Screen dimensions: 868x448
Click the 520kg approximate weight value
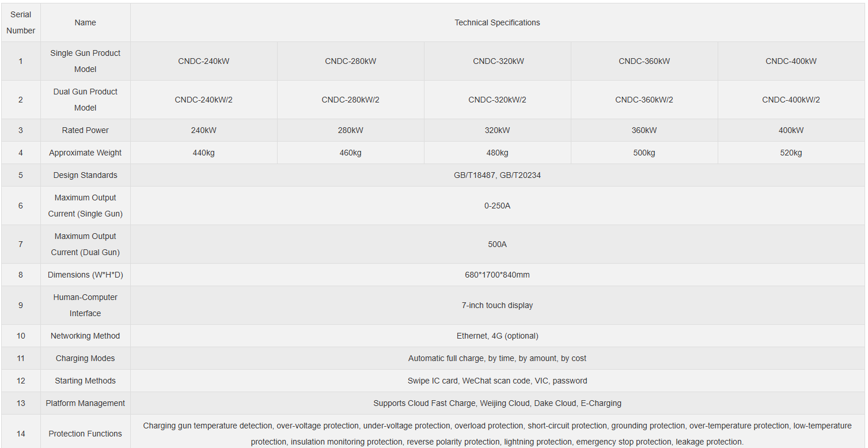pyautogui.click(x=791, y=153)
